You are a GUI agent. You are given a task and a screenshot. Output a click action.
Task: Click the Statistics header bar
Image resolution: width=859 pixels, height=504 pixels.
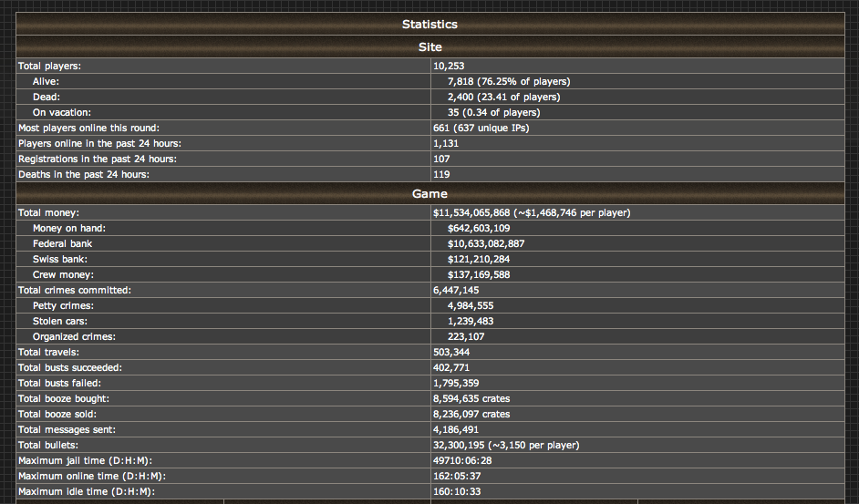click(x=430, y=24)
